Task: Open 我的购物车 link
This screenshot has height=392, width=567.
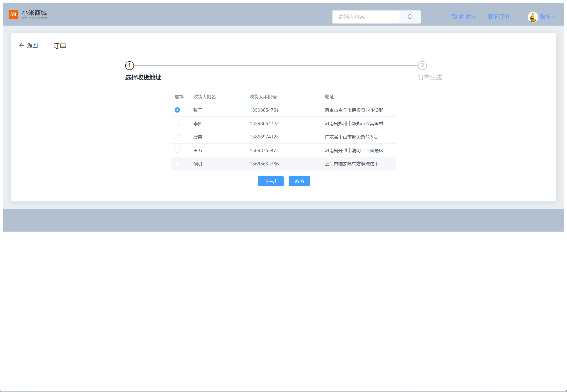Action: point(463,17)
